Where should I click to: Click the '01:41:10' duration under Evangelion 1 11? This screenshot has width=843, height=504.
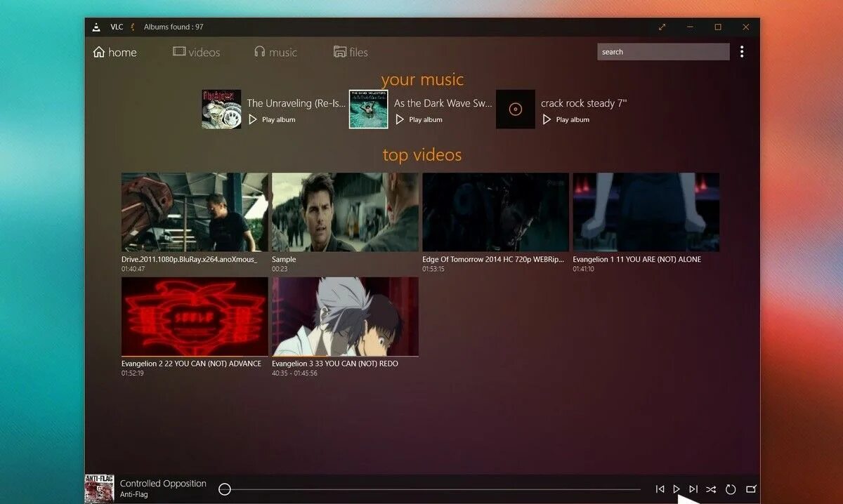(x=584, y=269)
